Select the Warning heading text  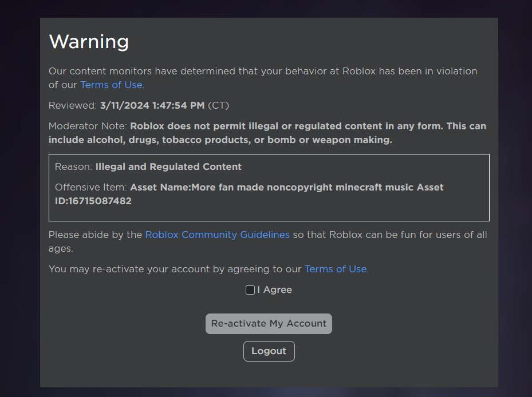point(89,41)
